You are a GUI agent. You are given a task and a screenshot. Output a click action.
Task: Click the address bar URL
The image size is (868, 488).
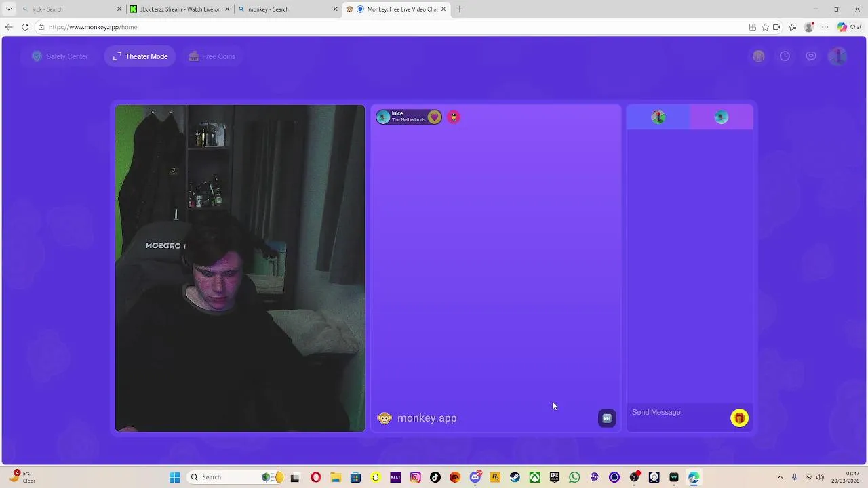click(x=93, y=27)
